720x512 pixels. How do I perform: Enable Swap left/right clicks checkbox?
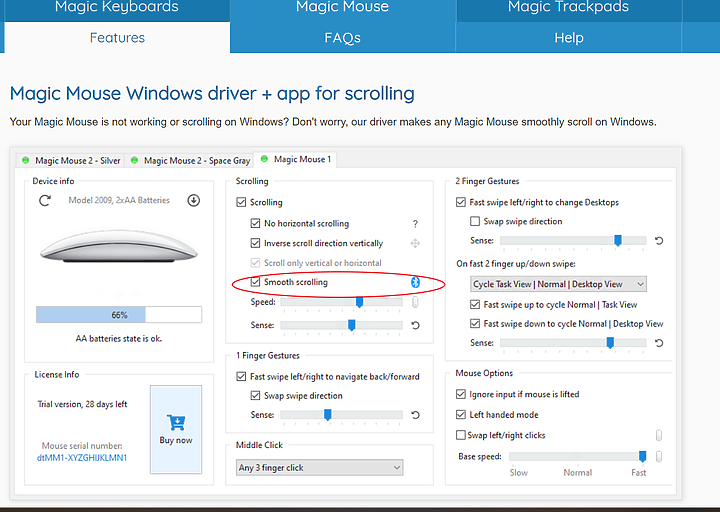(461, 435)
